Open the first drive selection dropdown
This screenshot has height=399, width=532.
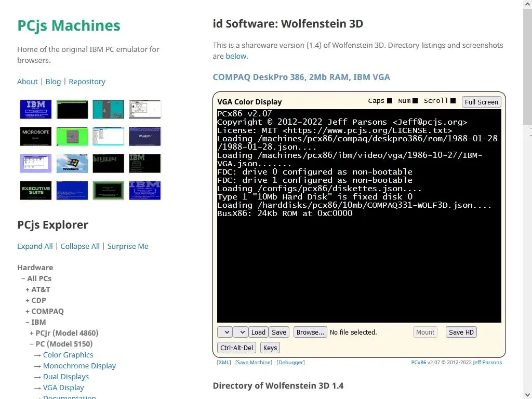(x=224, y=332)
